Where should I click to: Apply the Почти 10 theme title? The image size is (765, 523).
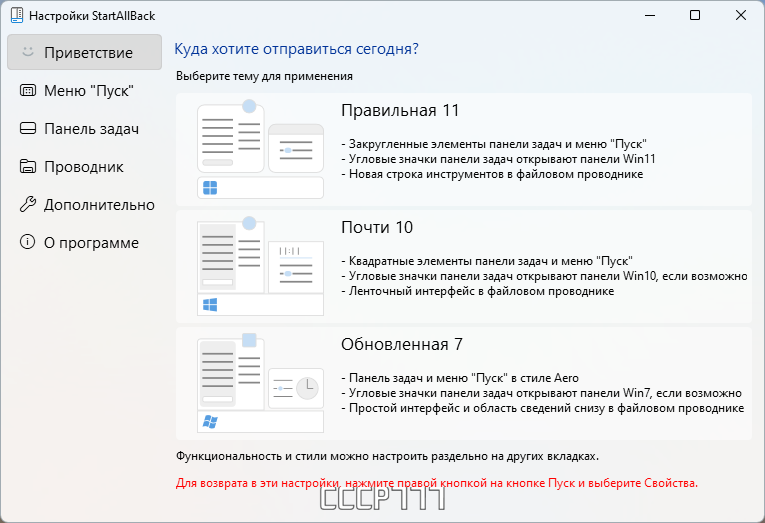click(377, 227)
